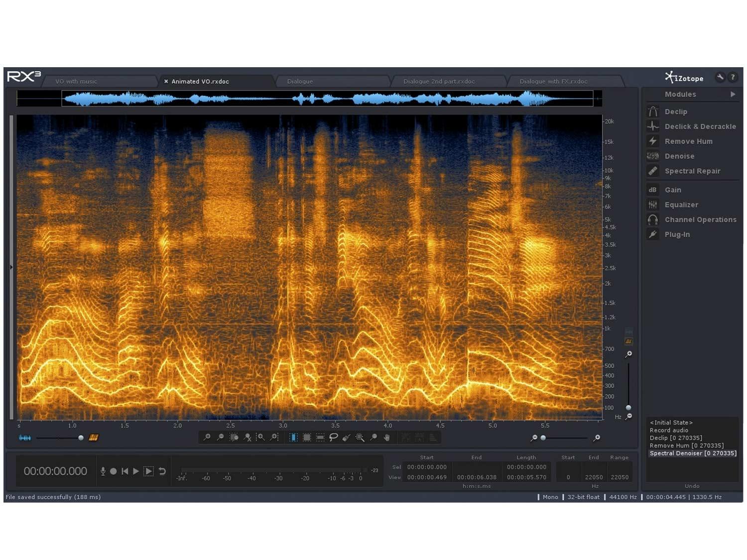Open the Declip module

[675, 112]
